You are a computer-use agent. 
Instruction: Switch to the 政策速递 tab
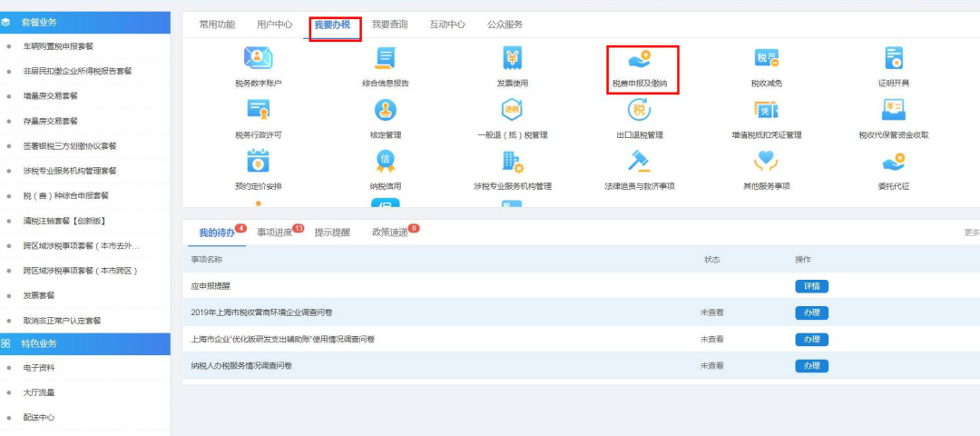[x=390, y=233]
